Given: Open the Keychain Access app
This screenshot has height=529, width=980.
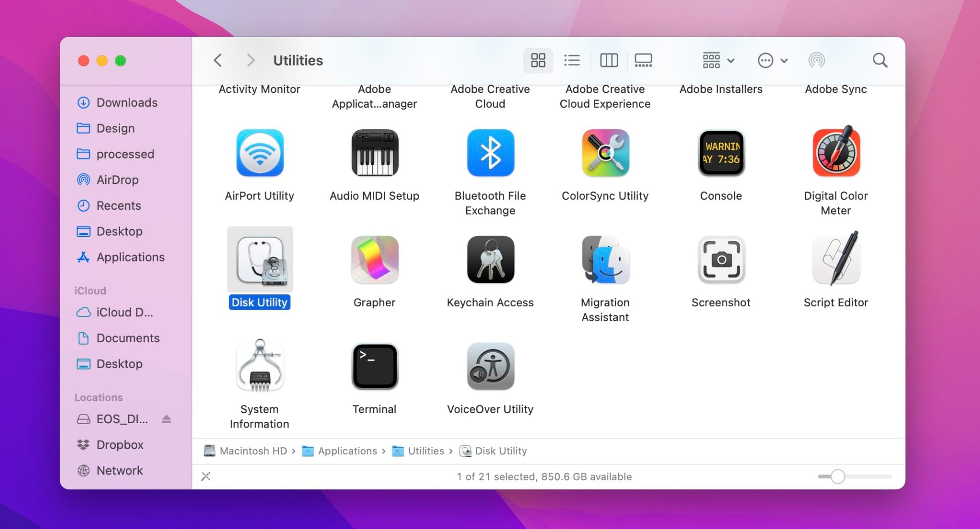Looking at the screenshot, I should pyautogui.click(x=490, y=260).
